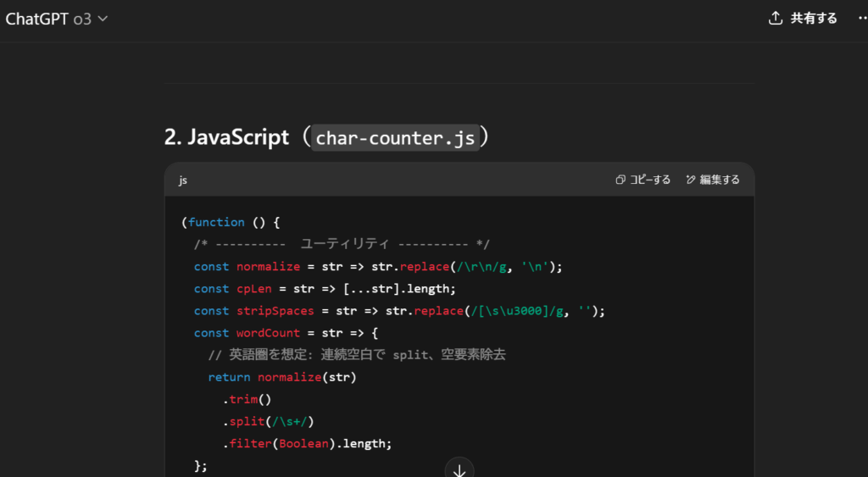Click the const cpLen code line

[325, 289]
